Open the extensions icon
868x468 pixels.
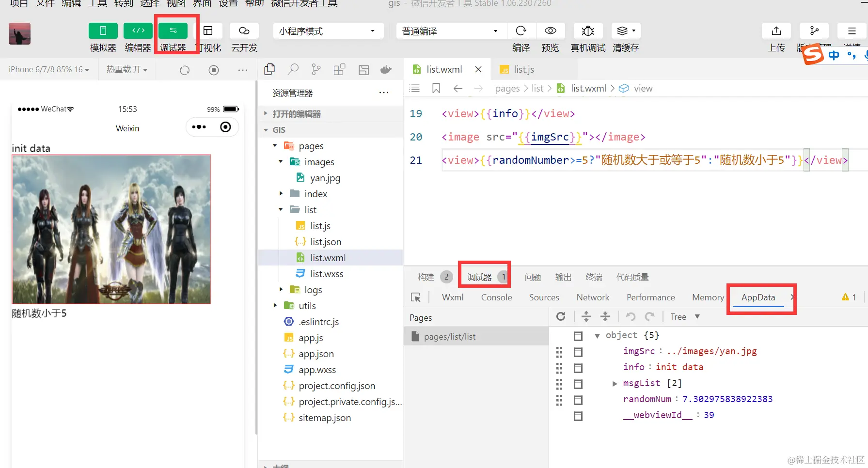point(339,70)
